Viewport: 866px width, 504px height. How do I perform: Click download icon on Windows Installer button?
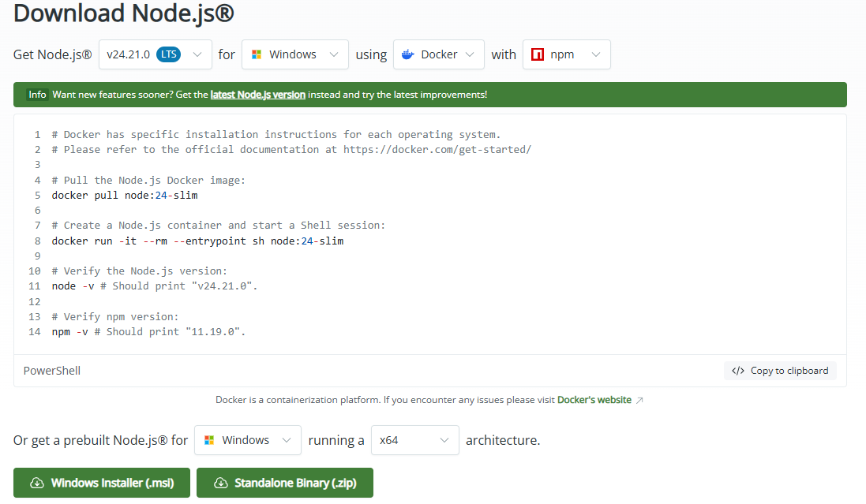click(x=37, y=483)
